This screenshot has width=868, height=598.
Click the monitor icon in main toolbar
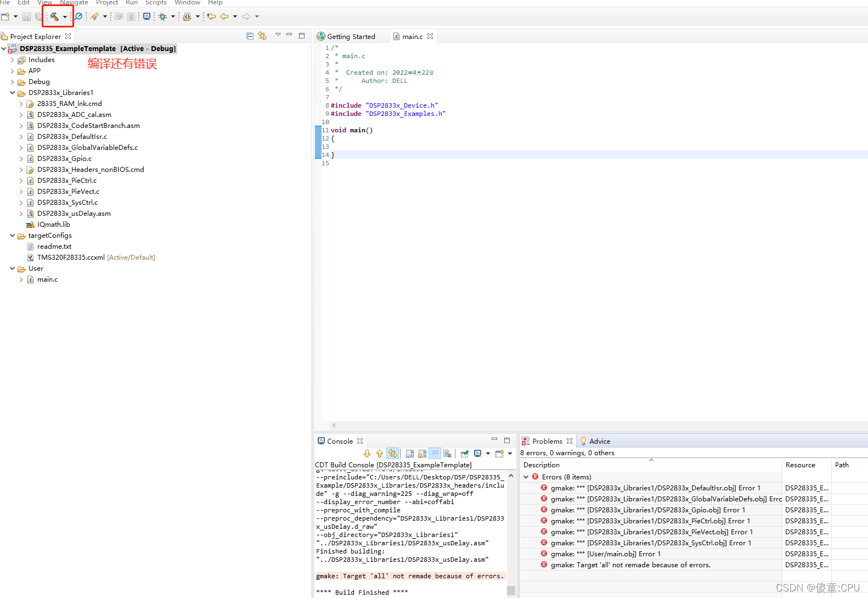[146, 16]
